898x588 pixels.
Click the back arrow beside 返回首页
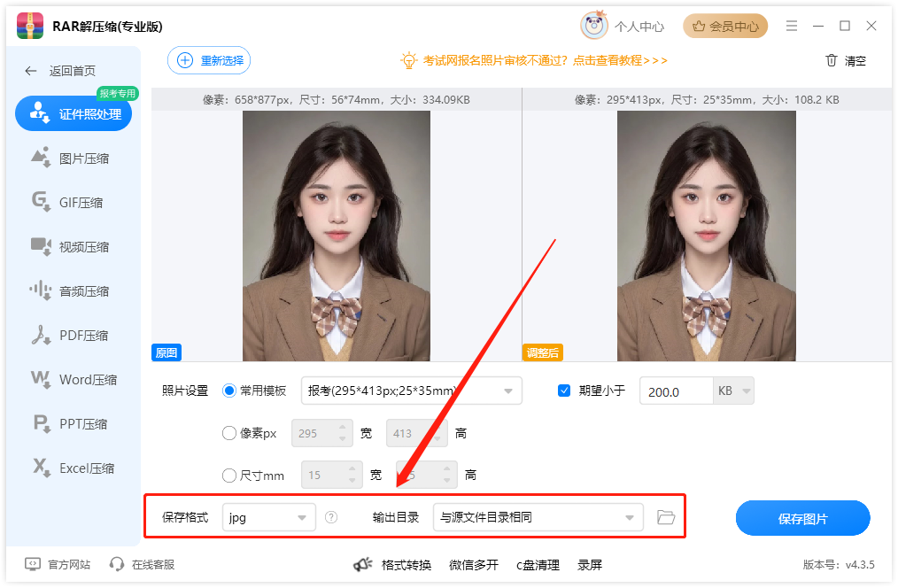pyautogui.click(x=31, y=71)
